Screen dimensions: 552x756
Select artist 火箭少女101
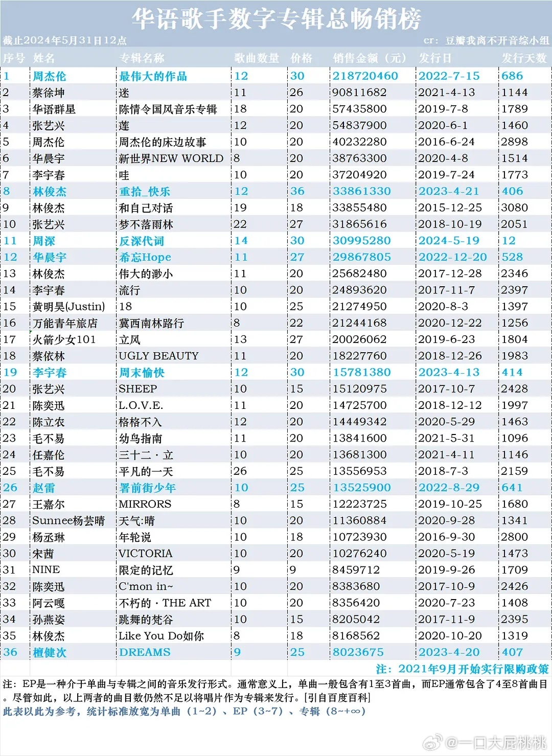pyautogui.click(x=64, y=339)
